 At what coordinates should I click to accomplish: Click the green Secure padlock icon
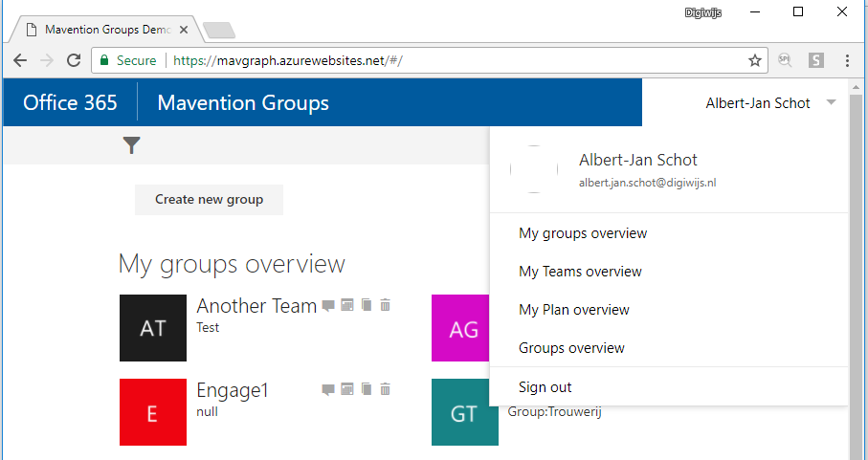click(x=104, y=59)
